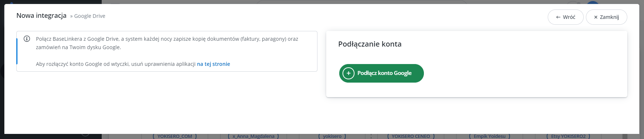The height and width of the screenshot is (139, 644).
Task: Click the info circle icon in the notice box
Action: (x=27, y=39)
